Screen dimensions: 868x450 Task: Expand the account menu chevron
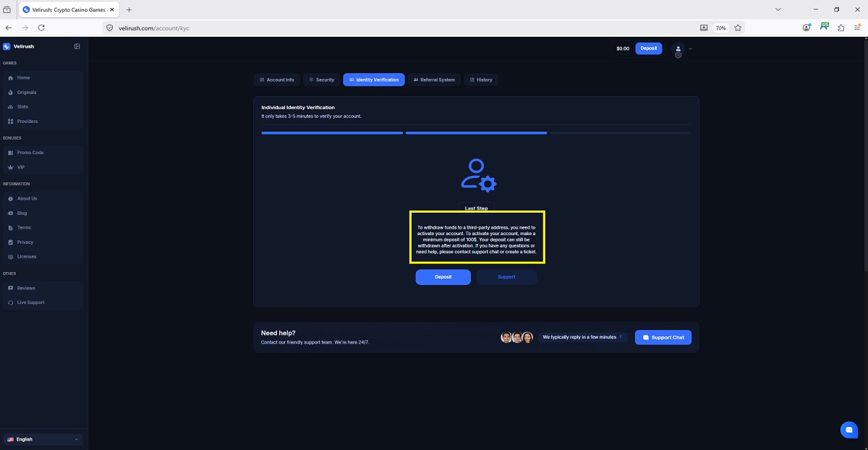(690, 48)
